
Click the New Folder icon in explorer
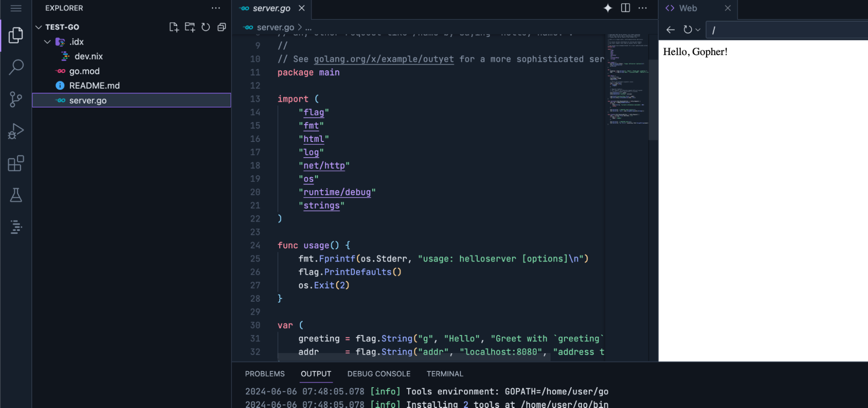tap(190, 27)
